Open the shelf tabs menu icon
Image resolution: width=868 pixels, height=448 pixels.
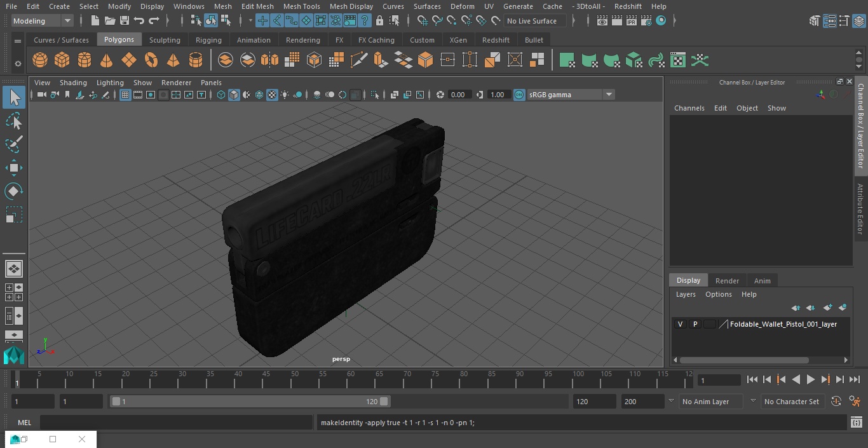(18, 41)
